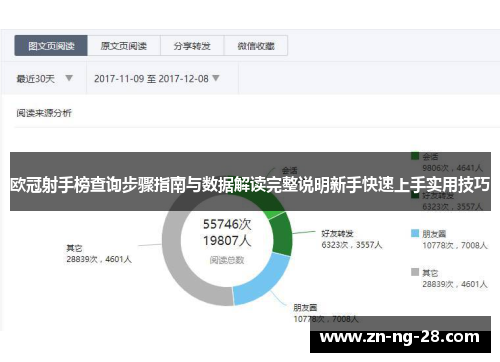500x362 pixels.
Task: Click the green 会话 legend swatch
Action: pyautogui.click(x=415, y=156)
